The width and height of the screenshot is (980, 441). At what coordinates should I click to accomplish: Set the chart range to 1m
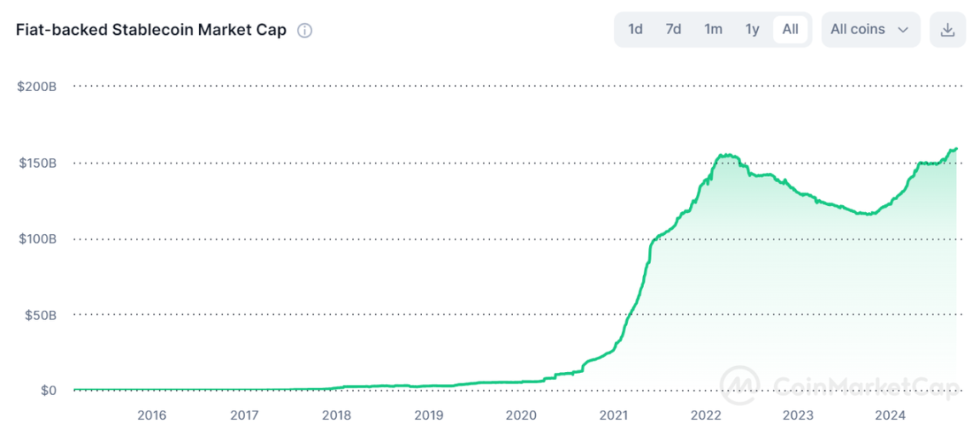click(x=713, y=30)
